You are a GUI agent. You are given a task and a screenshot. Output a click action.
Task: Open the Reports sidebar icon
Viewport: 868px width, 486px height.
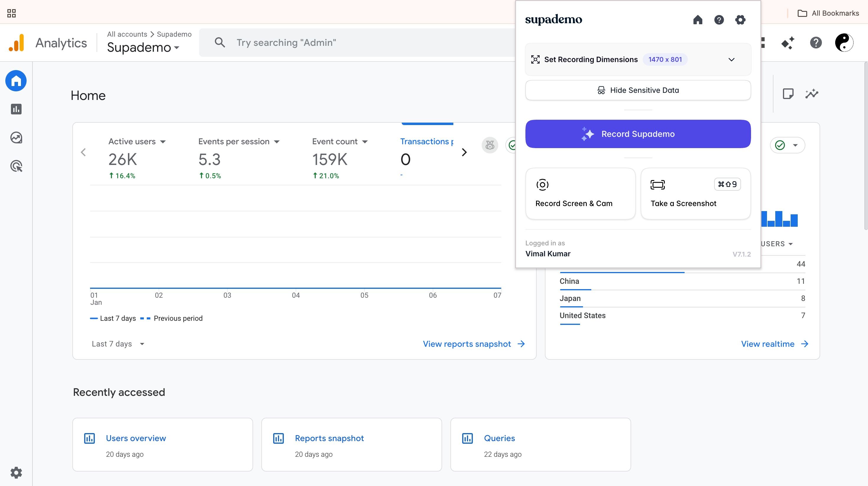[16, 109]
